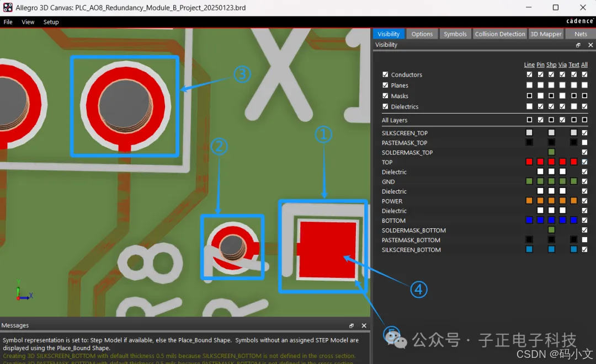Screen dimensions: 596x364
Task: Toggle Conductors All column checkbox
Action: point(584,74)
